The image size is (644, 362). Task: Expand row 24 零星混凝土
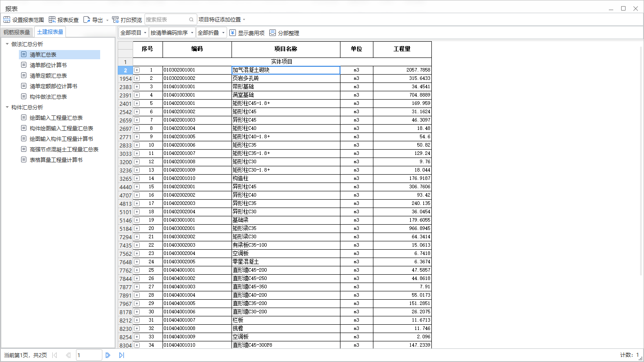137,262
